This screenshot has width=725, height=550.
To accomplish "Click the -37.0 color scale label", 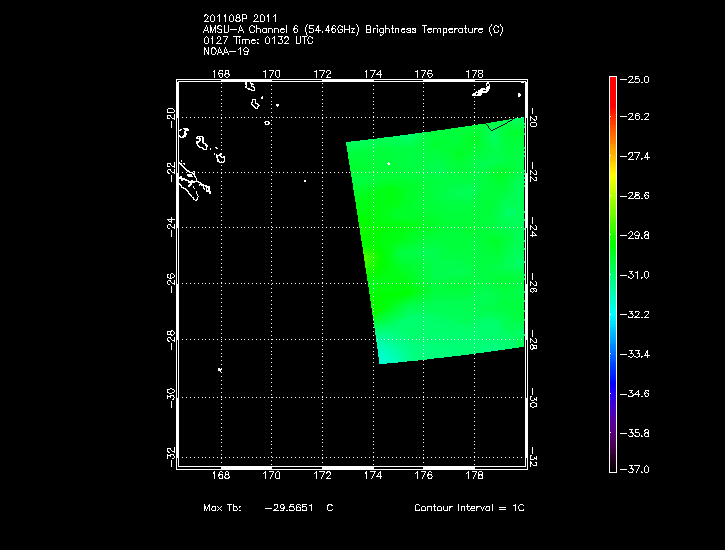I will coord(637,469).
